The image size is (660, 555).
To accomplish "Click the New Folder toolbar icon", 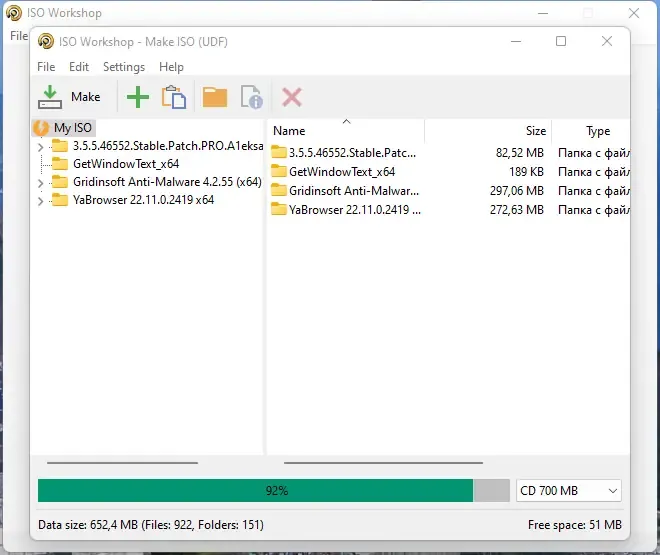I will [x=215, y=97].
